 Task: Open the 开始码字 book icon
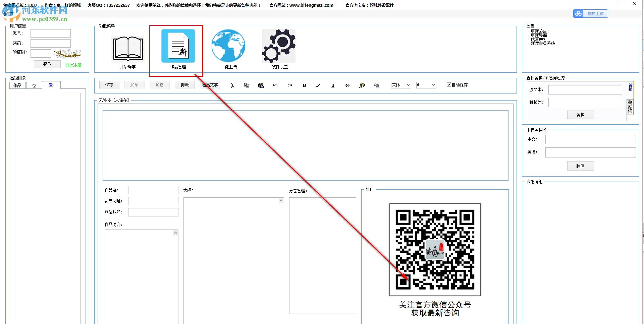128,49
